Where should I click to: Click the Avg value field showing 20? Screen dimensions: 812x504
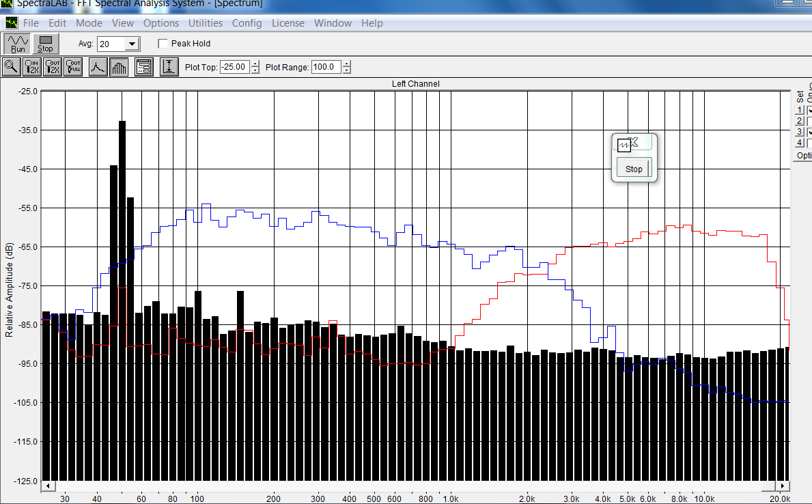(111, 44)
